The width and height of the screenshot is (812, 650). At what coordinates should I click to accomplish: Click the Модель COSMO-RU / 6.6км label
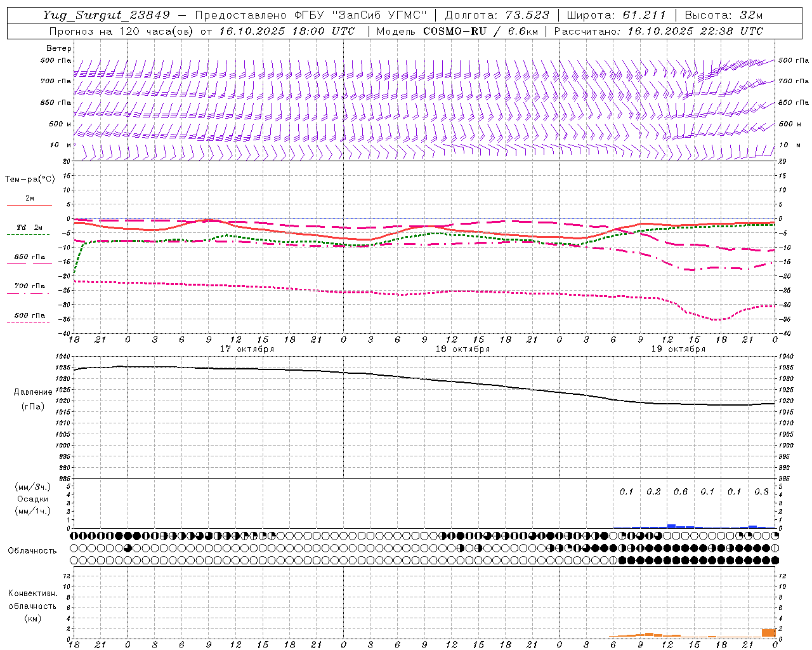point(457,31)
